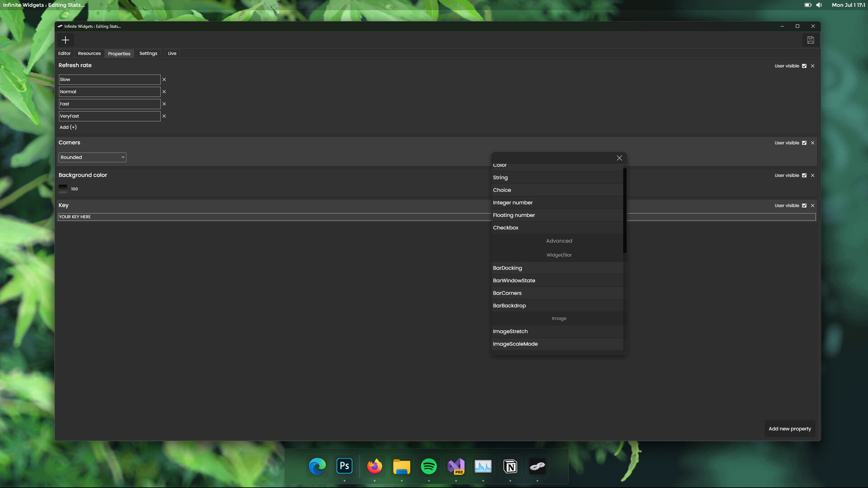Screen dimensions: 868x488
Task: Open Notion from the dock
Action: click(x=510, y=466)
